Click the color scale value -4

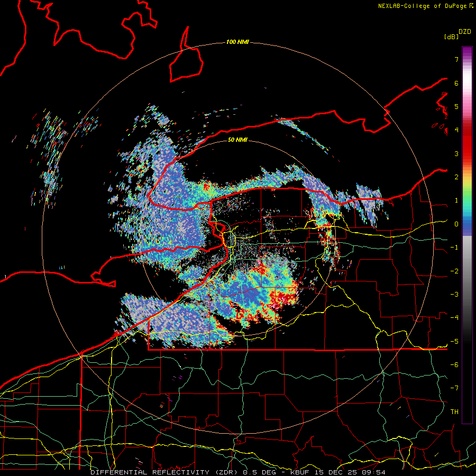point(454,318)
